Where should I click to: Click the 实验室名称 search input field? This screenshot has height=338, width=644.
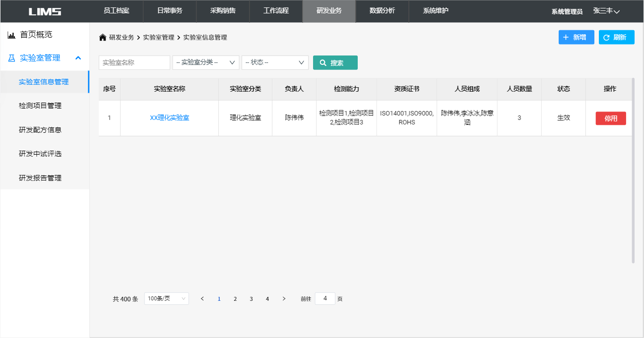pyautogui.click(x=134, y=63)
